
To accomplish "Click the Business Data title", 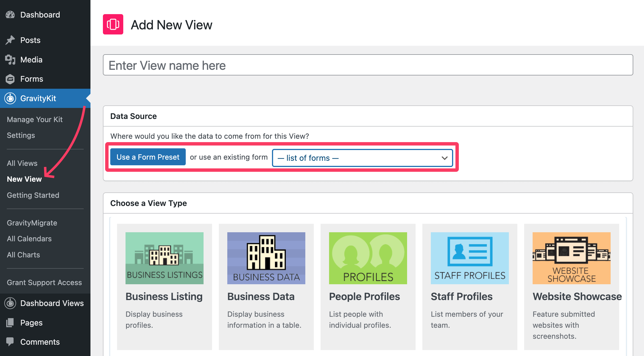I will [261, 296].
